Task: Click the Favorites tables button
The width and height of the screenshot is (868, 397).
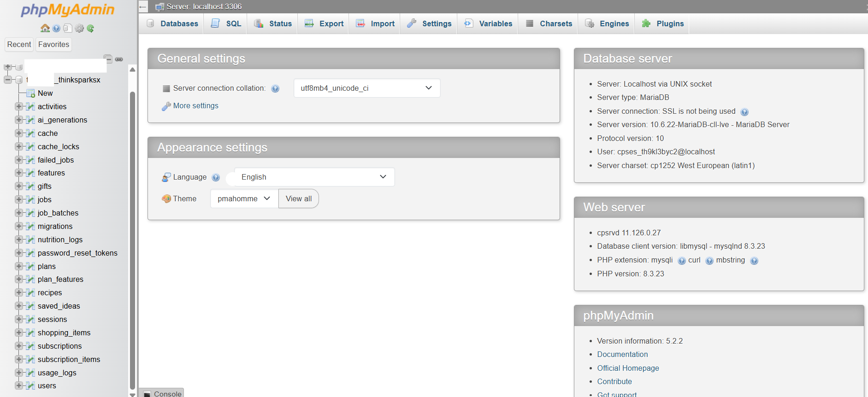Action: click(x=54, y=44)
